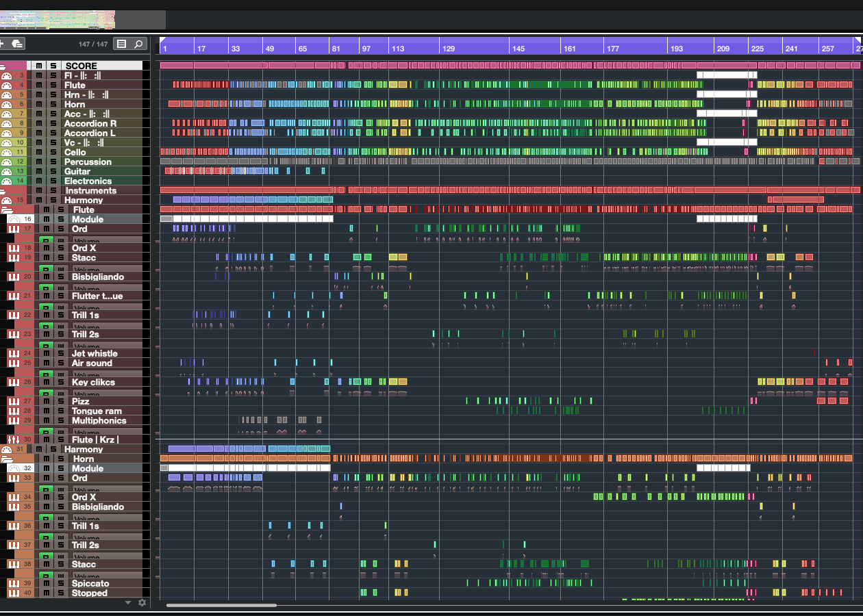Mute the SCORE folder track
The height and width of the screenshot is (616, 863).
click(39, 66)
